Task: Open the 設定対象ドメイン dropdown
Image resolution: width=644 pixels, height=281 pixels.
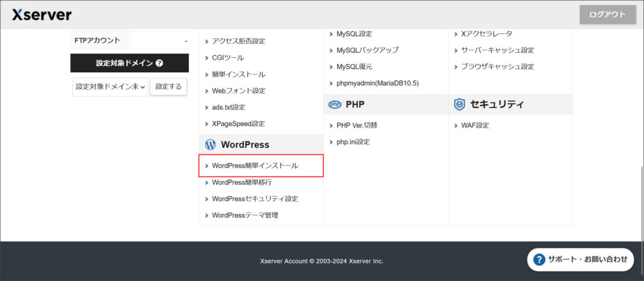Action: [x=110, y=87]
